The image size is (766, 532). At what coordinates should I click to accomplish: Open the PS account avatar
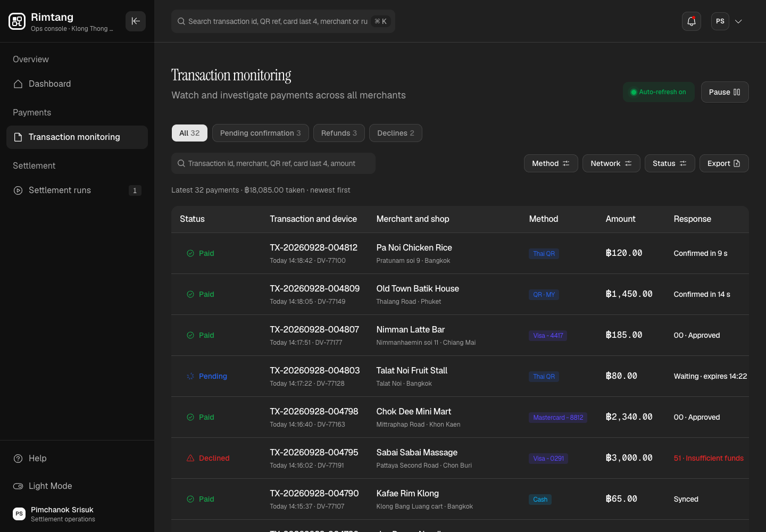click(720, 21)
